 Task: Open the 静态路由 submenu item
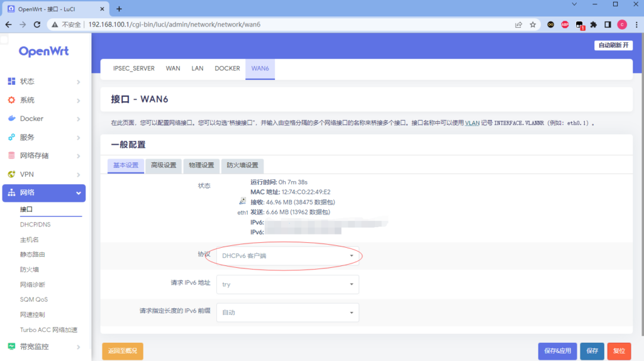33,255
